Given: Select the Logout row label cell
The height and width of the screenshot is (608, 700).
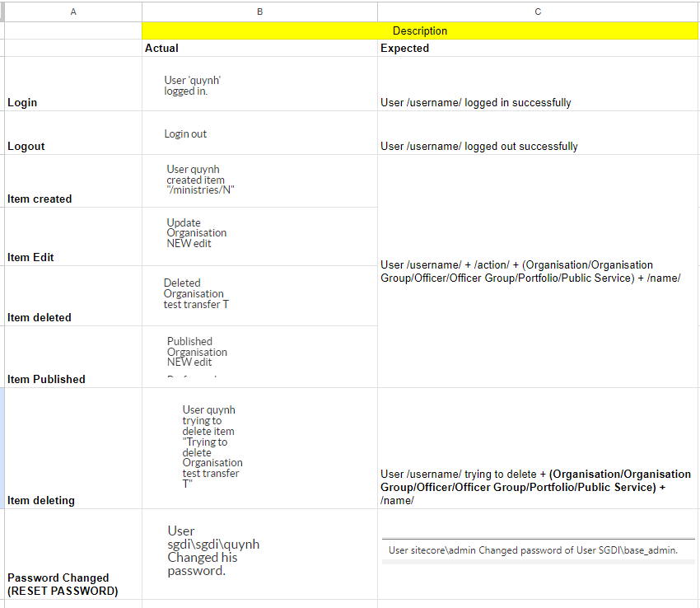Looking at the screenshot, I should point(73,133).
